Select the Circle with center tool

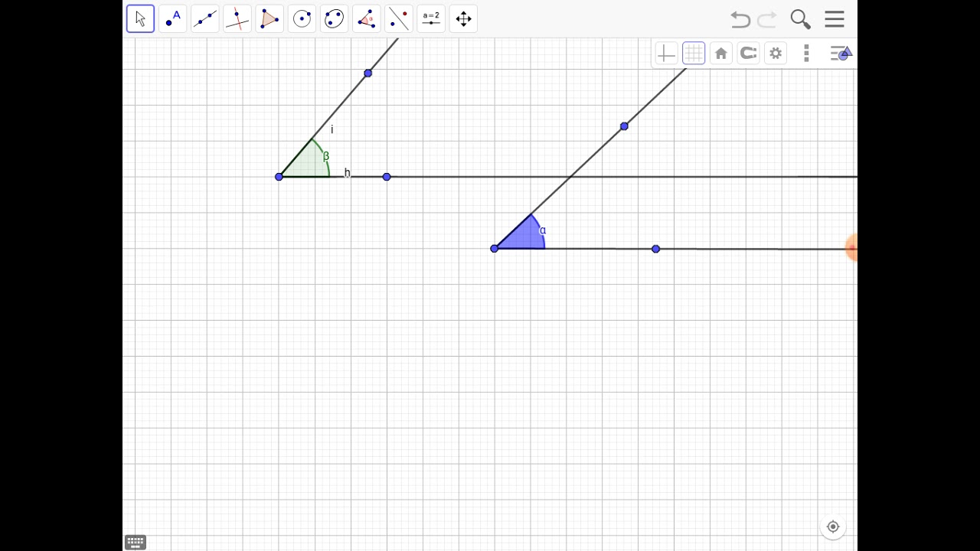pyautogui.click(x=302, y=18)
